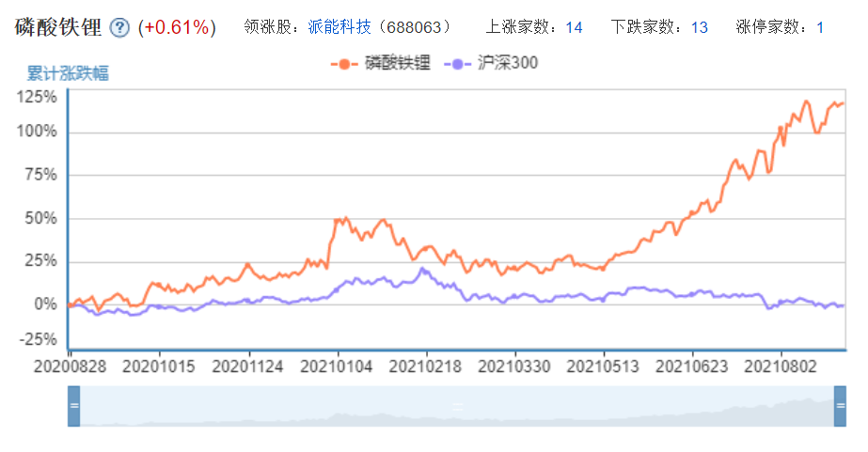Click the 磷酸铁锂 sector title

coord(58,26)
